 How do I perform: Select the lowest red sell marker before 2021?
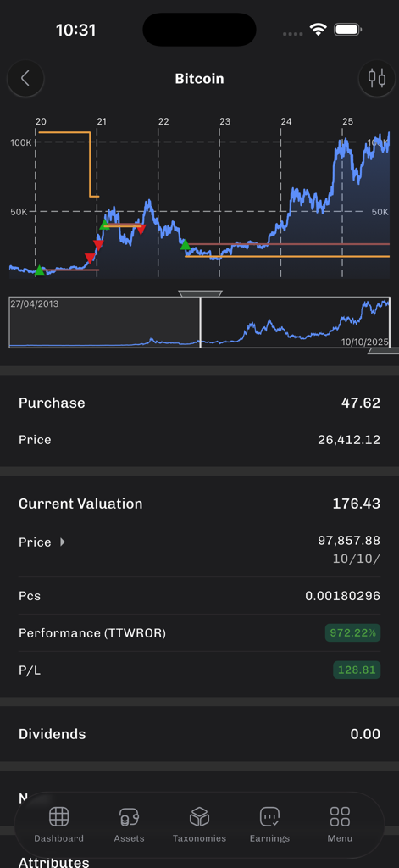pyautogui.click(x=90, y=258)
